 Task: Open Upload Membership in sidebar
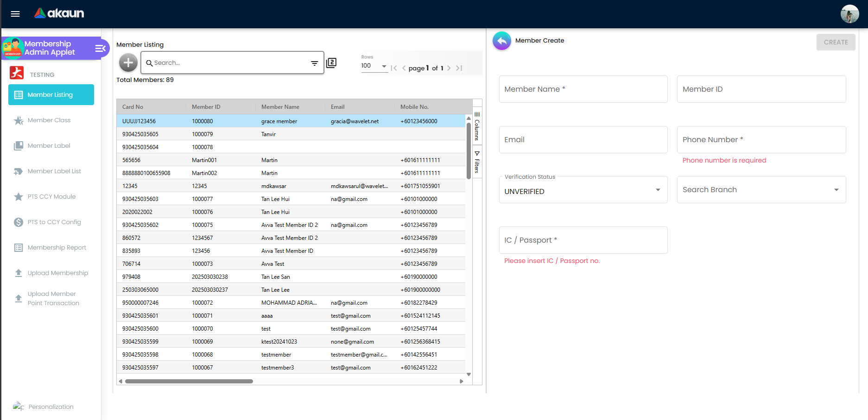click(58, 273)
